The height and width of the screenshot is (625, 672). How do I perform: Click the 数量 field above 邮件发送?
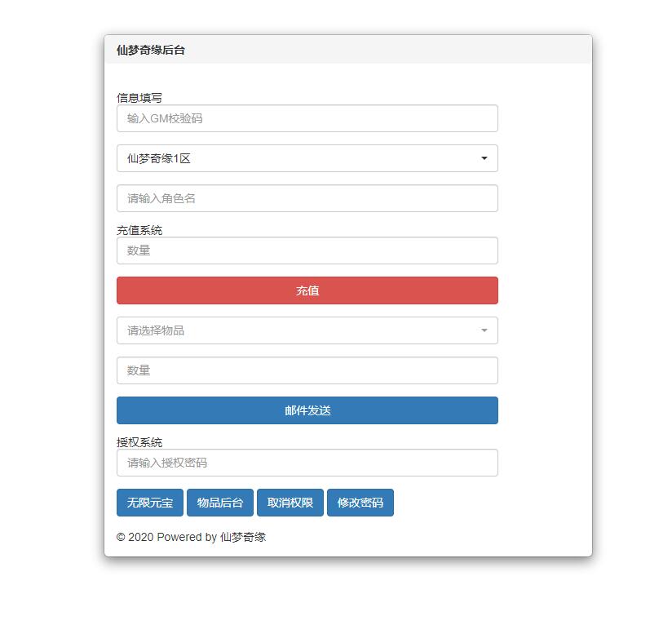(x=307, y=370)
